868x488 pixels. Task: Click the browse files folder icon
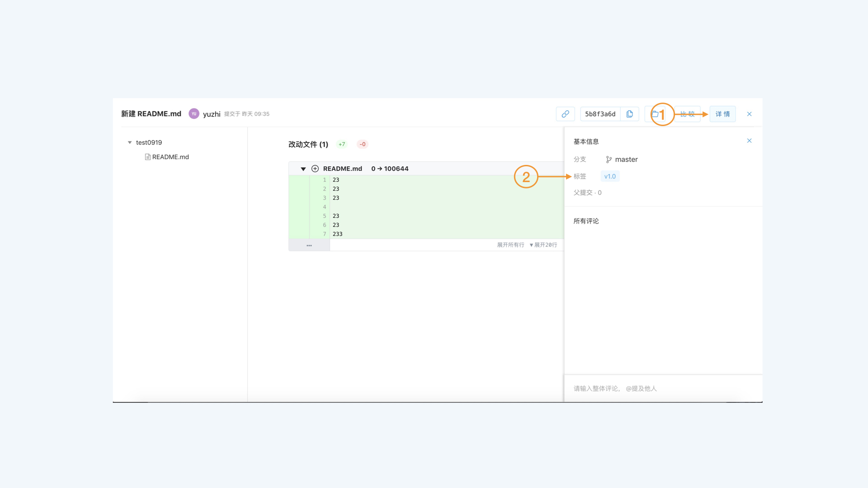click(654, 114)
